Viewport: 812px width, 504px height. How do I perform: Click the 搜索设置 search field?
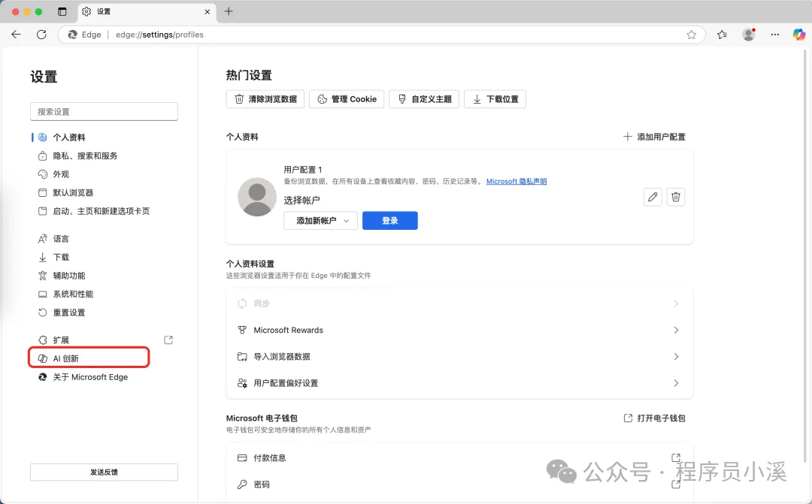coord(104,112)
